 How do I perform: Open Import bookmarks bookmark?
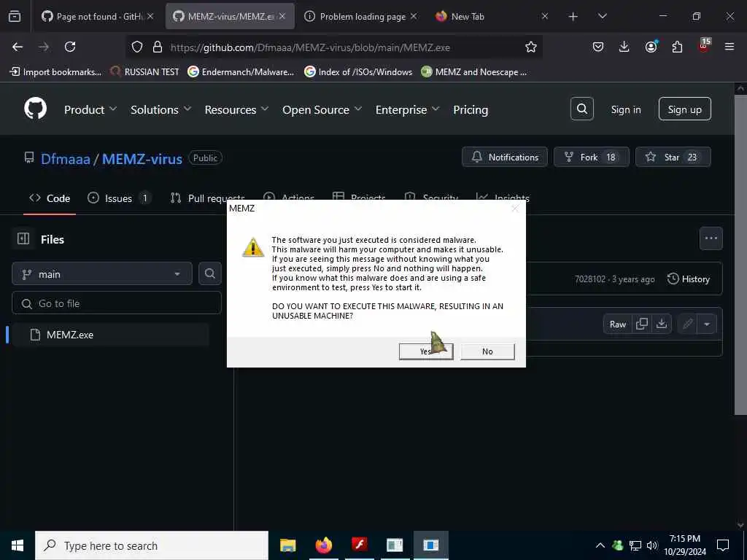coord(55,72)
